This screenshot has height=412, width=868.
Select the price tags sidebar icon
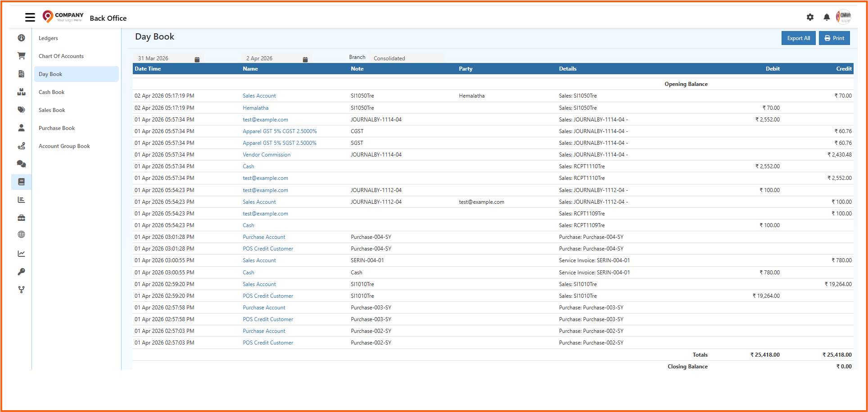point(21,110)
